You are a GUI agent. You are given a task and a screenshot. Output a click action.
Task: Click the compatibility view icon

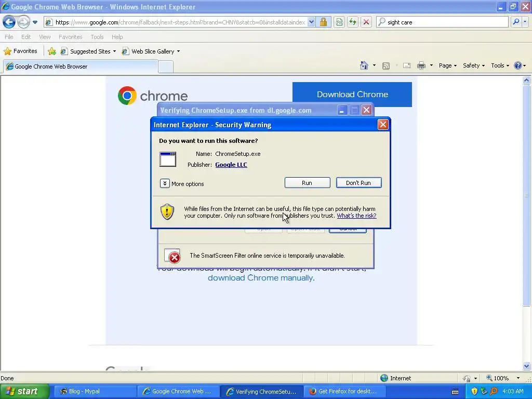click(339, 22)
